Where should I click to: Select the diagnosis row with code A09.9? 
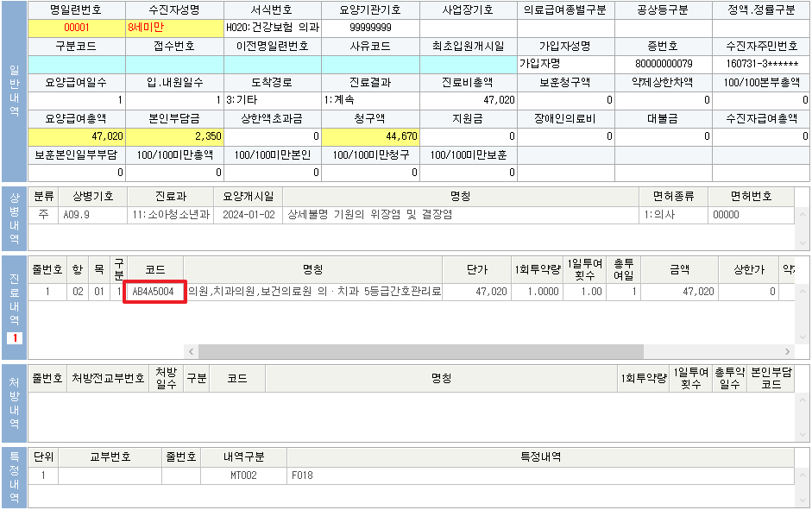345,215
